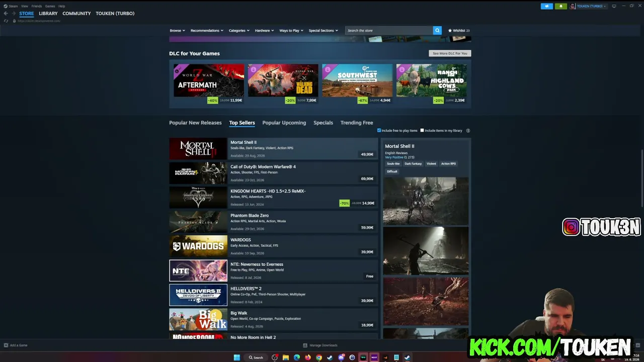Open info icon beside library filter
The width and height of the screenshot is (644, 362).
(468, 131)
